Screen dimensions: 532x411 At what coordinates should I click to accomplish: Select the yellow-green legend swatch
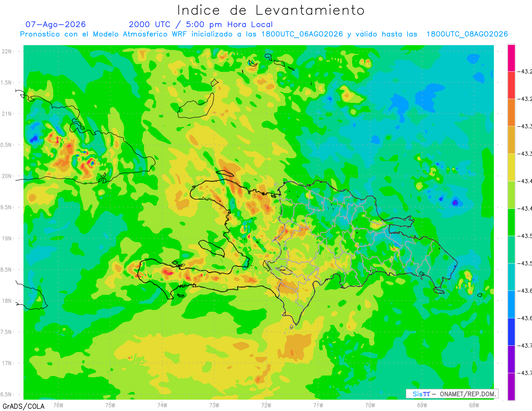pos(511,195)
